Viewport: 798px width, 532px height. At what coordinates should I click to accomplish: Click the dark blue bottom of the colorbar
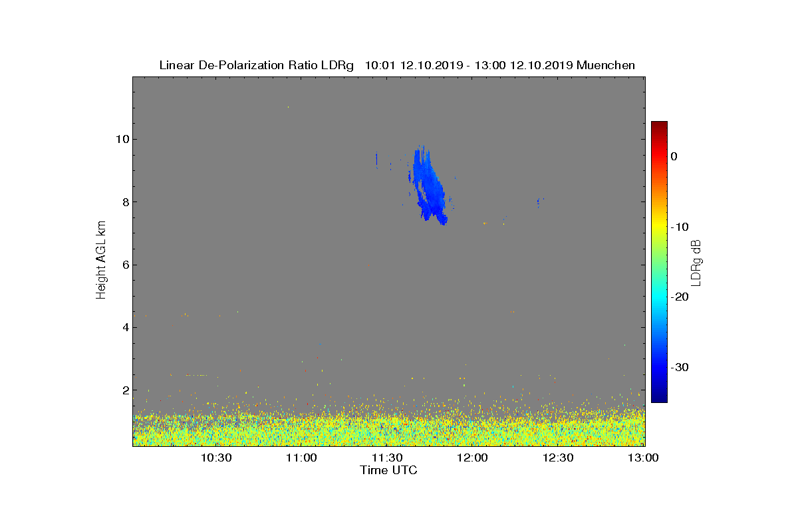pos(659,397)
